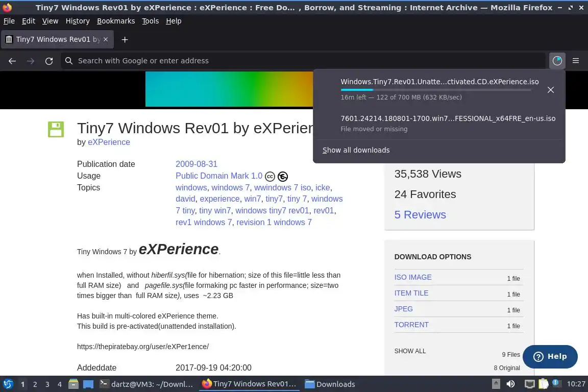The image size is (588, 392).
Task: Switch to workspace 2 in taskbar
Action: tap(35, 384)
